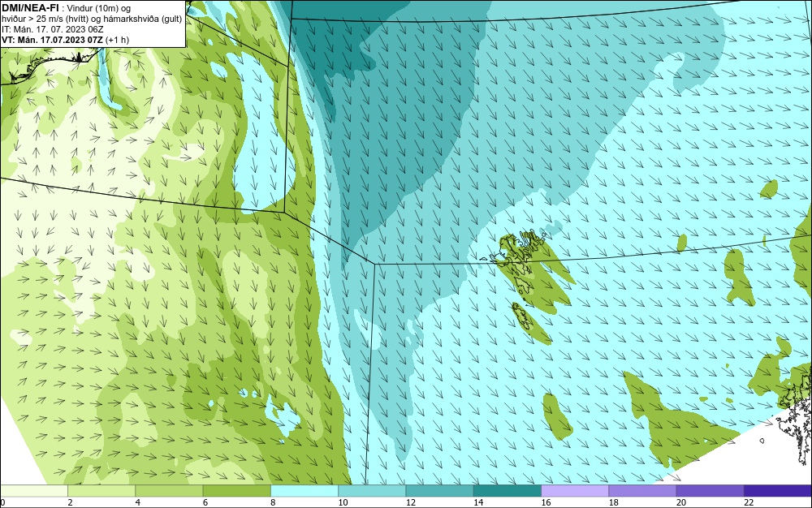Viewport: 812px width, 508px height.
Task: Click the legend value label 16
Action: [x=546, y=502]
